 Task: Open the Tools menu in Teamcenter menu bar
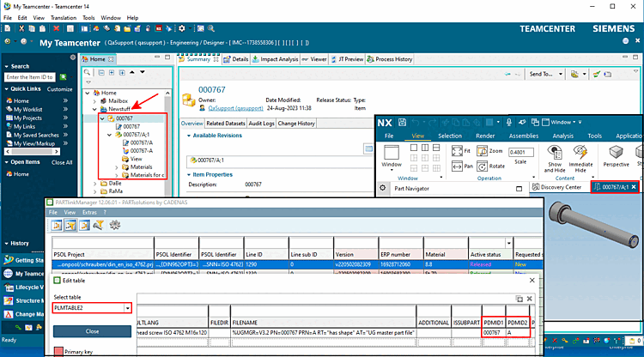[88, 18]
